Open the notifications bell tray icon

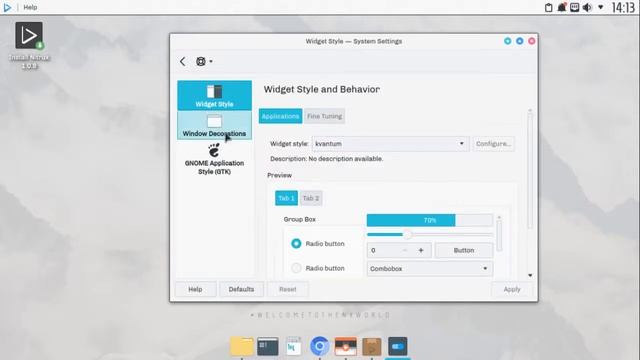562,7
